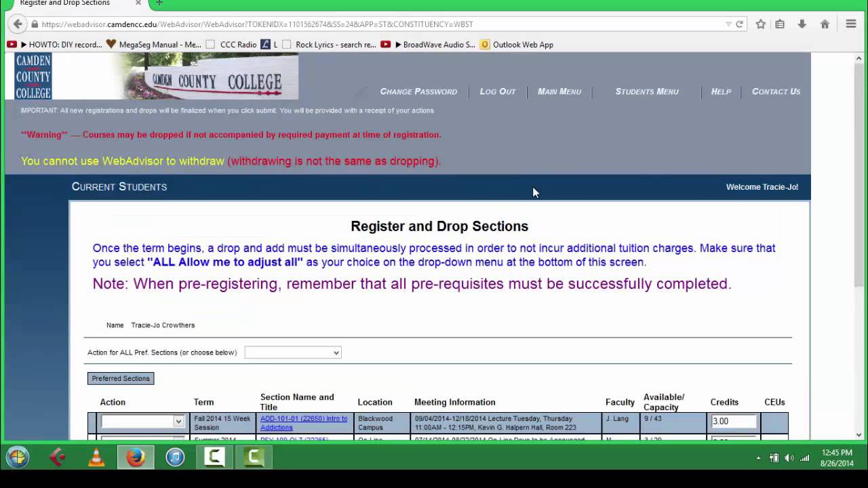The height and width of the screenshot is (488, 868).
Task: Open the MegaSeg Manual bookmark
Action: click(x=154, y=45)
